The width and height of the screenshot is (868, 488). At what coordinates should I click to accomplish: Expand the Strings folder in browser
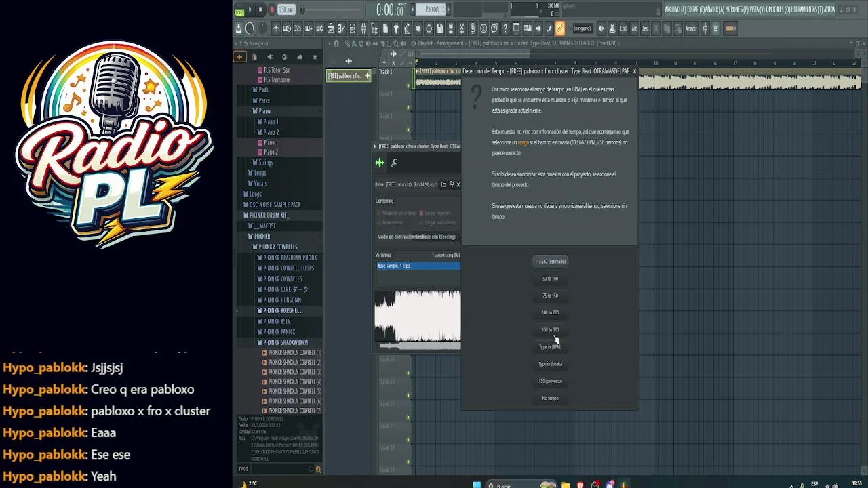265,163
